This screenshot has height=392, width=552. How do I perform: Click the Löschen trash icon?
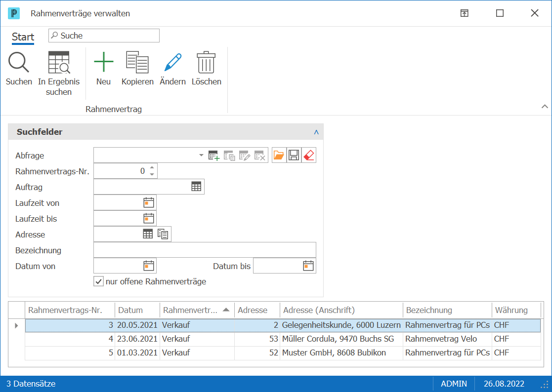(206, 63)
